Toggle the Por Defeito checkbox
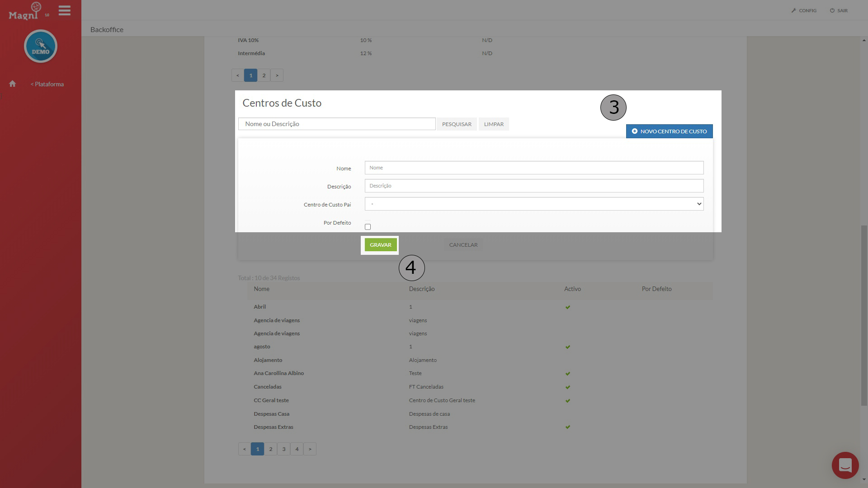 click(368, 227)
